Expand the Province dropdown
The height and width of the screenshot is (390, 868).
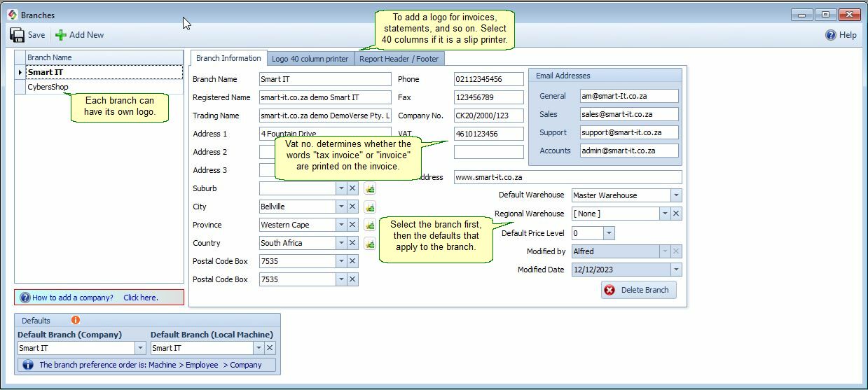pyautogui.click(x=341, y=225)
